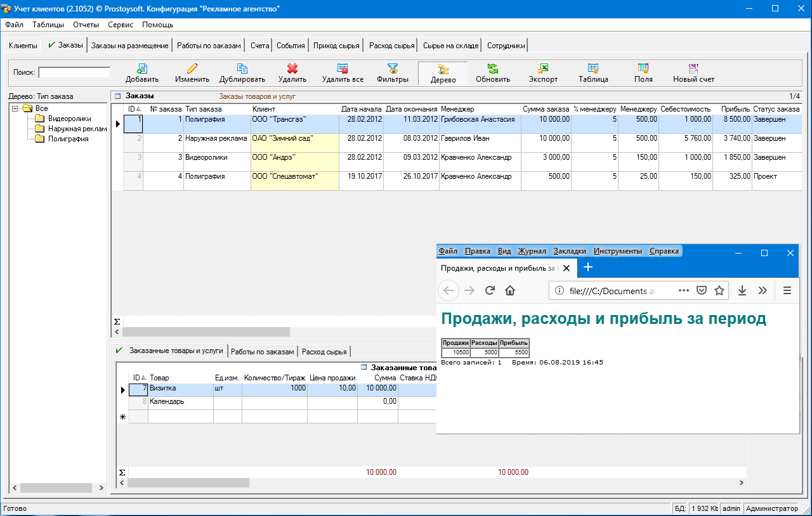Image resolution: width=812 pixels, height=516 pixels.
Task: Open the Файл menu of main application
Action: (x=14, y=25)
